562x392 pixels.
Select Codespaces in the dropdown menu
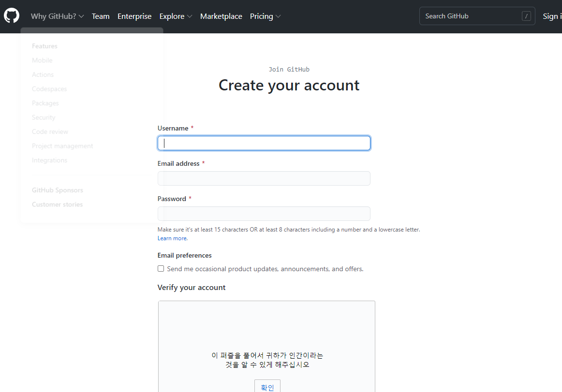click(x=49, y=89)
